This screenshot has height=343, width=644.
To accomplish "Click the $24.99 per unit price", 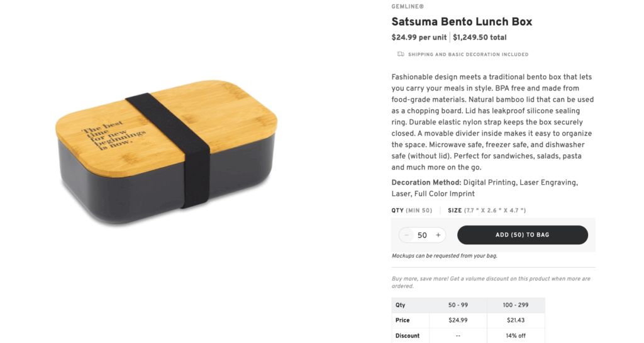I will [x=419, y=37].
